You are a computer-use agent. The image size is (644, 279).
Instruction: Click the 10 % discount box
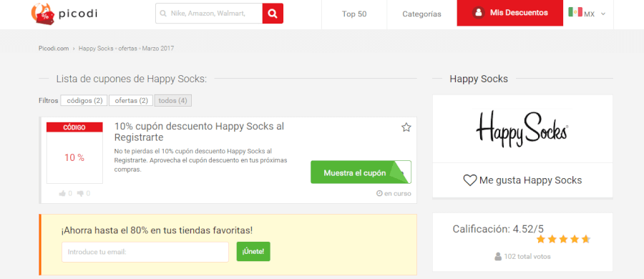pyautogui.click(x=74, y=158)
